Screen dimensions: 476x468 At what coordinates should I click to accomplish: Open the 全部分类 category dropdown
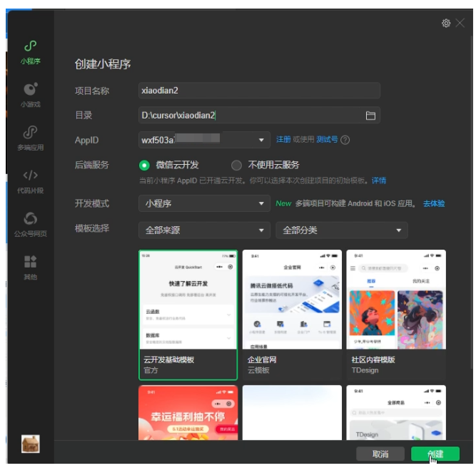pos(342,230)
